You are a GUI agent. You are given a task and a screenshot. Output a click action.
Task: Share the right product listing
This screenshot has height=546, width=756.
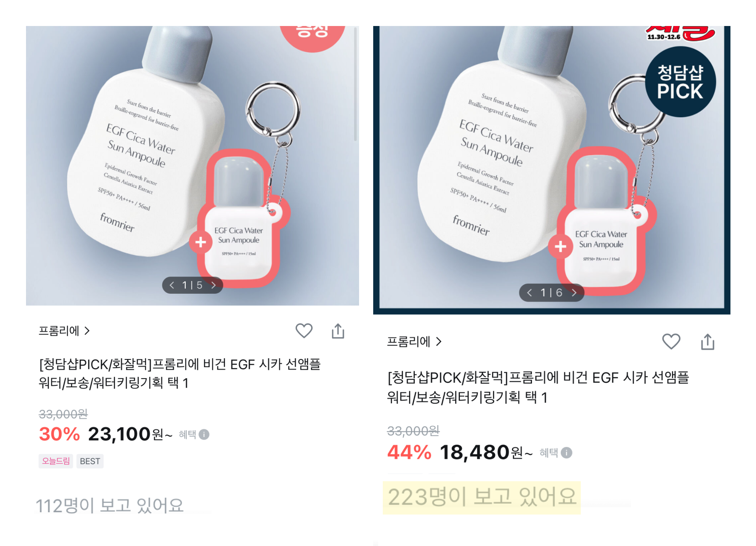[708, 342]
